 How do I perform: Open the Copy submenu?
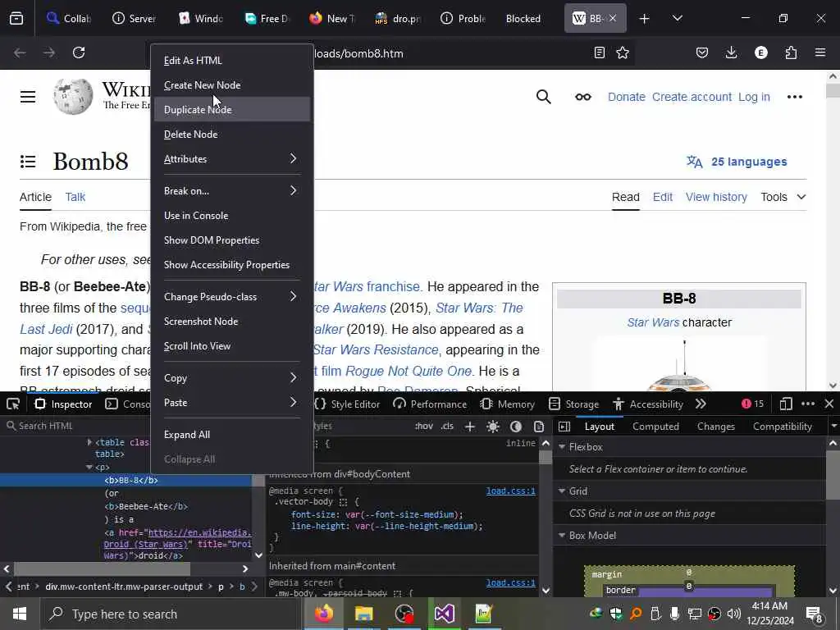coord(232,377)
